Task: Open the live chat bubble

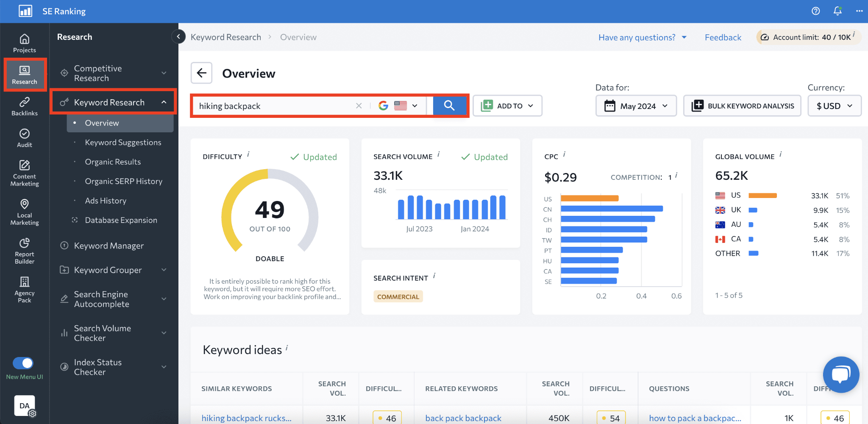Action: click(x=841, y=375)
